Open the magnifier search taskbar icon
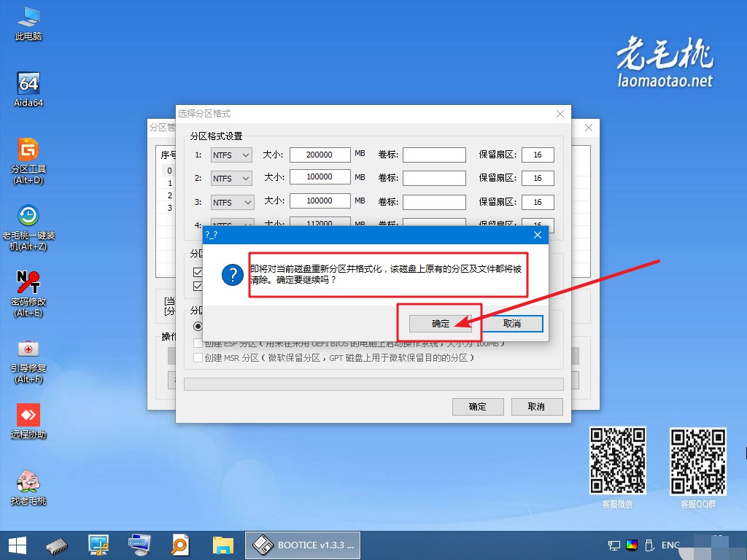 pyautogui.click(x=180, y=545)
